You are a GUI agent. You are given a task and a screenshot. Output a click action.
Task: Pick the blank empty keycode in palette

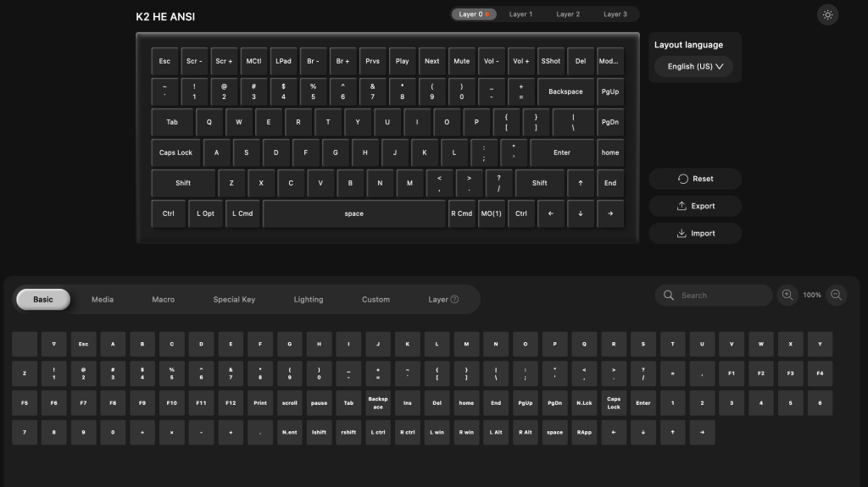coord(25,344)
